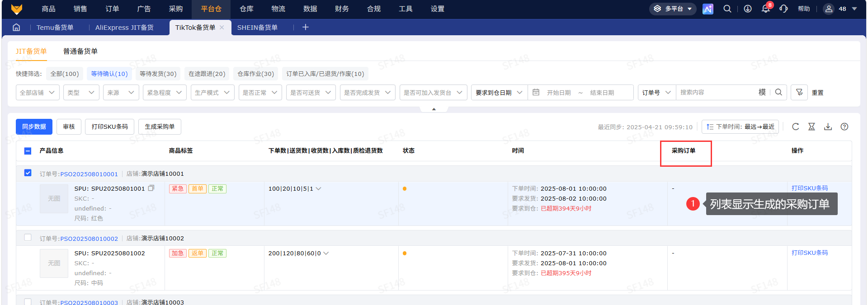Open the 是否可加入发货台 dropdown
Screen dimensions: 868x305
[x=433, y=92]
